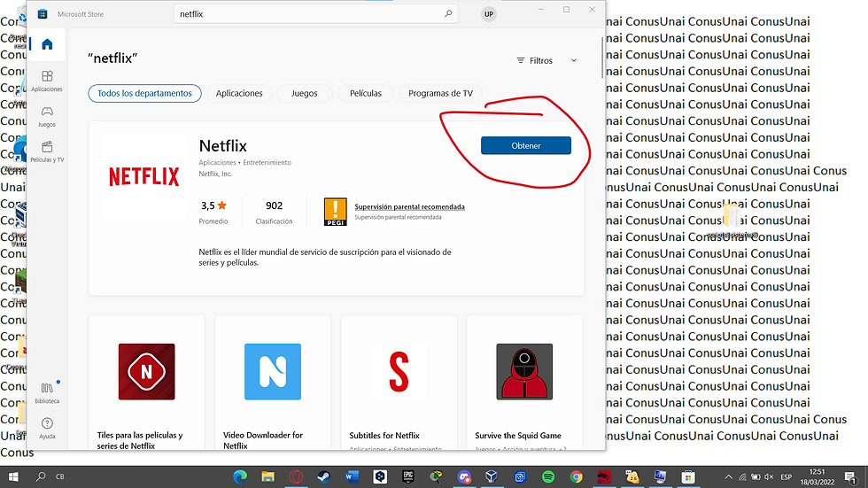Viewport: 868px width, 488px height.
Task: Click ESP language indicator
Action: click(787, 477)
